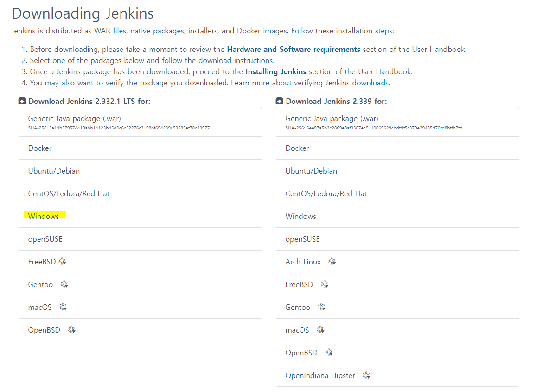Select openSUSE under Jenkins 2.339
This screenshot has width=543, height=392.
coord(397,239)
